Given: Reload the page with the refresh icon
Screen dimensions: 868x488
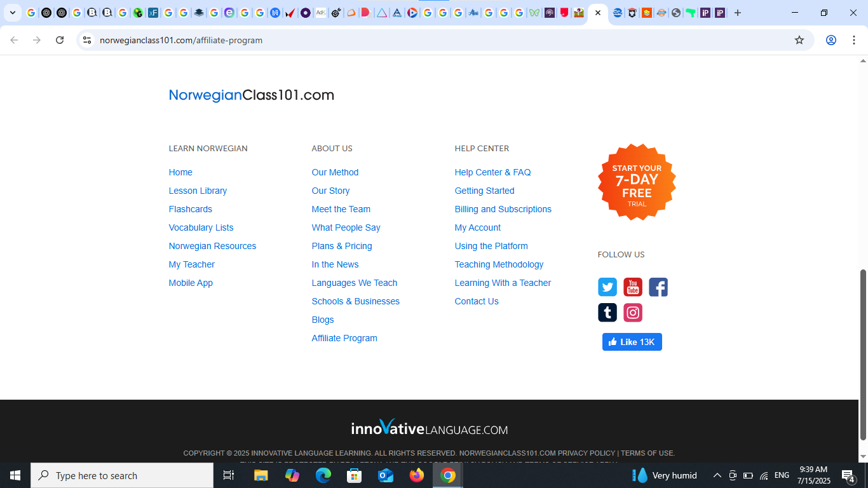Looking at the screenshot, I should point(60,40).
